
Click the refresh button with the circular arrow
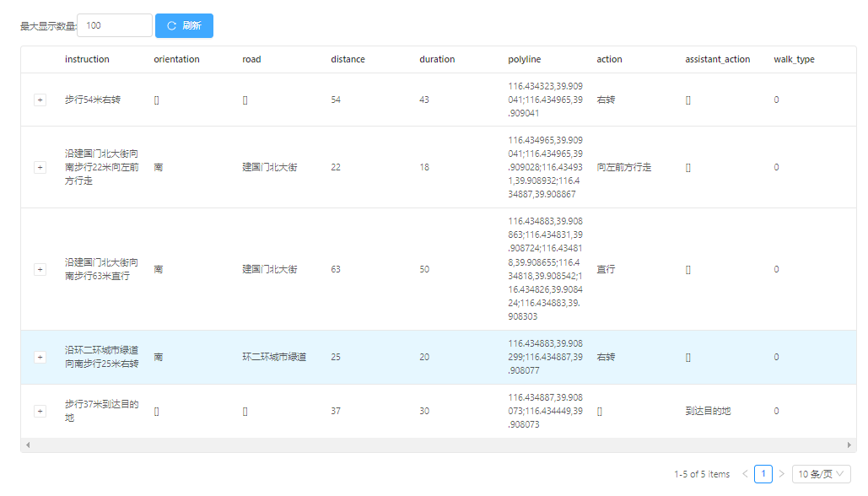(x=184, y=25)
